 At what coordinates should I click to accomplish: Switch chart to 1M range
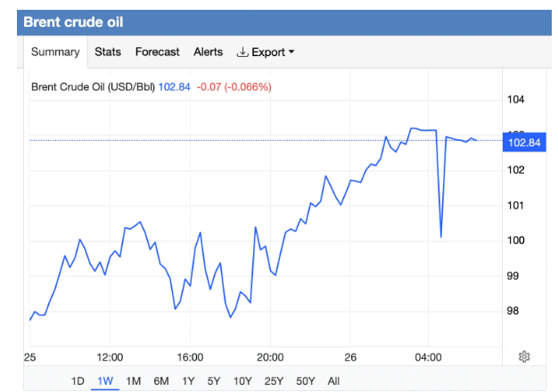pyautogui.click(x=134, y=381)
